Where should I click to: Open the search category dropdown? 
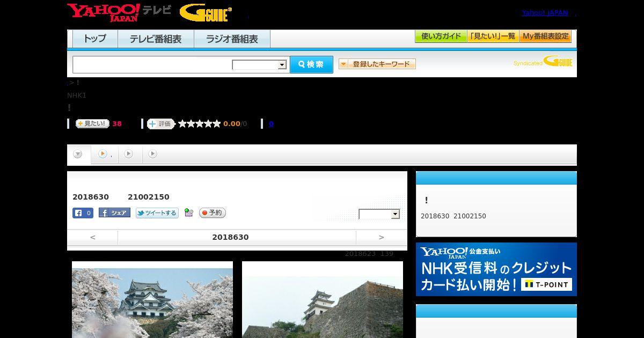(x=260, y=65)
